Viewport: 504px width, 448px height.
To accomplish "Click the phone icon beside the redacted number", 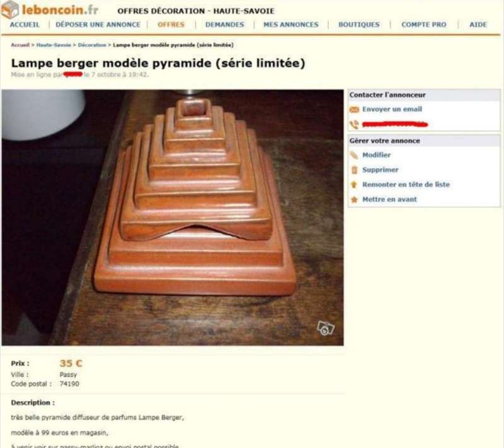I will coord(354,124).
